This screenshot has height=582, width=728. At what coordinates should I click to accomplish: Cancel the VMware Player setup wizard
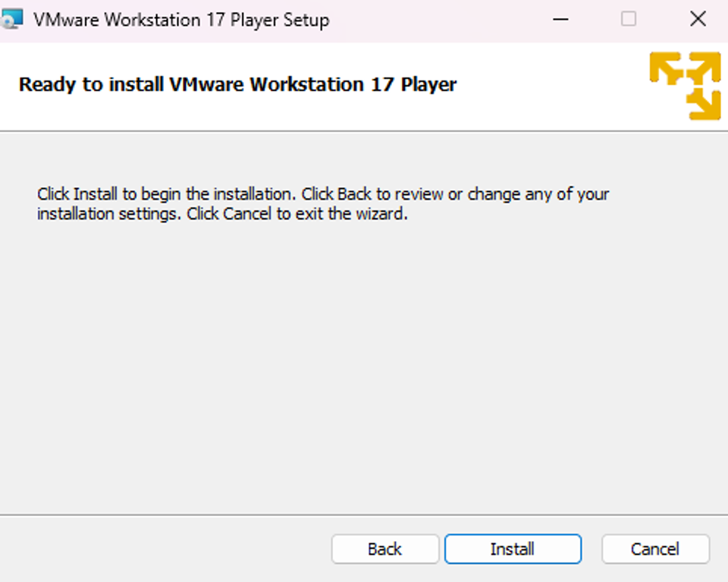[x=655, y=549]
